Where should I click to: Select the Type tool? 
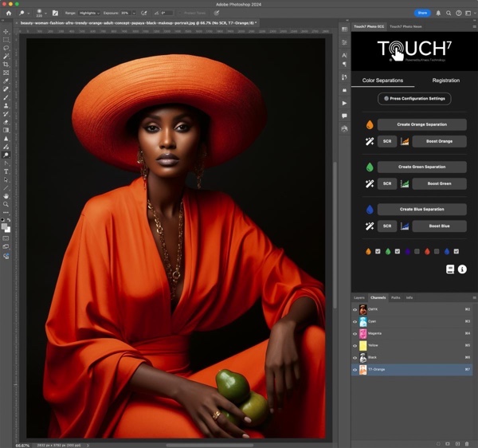[x=6, y=171]
